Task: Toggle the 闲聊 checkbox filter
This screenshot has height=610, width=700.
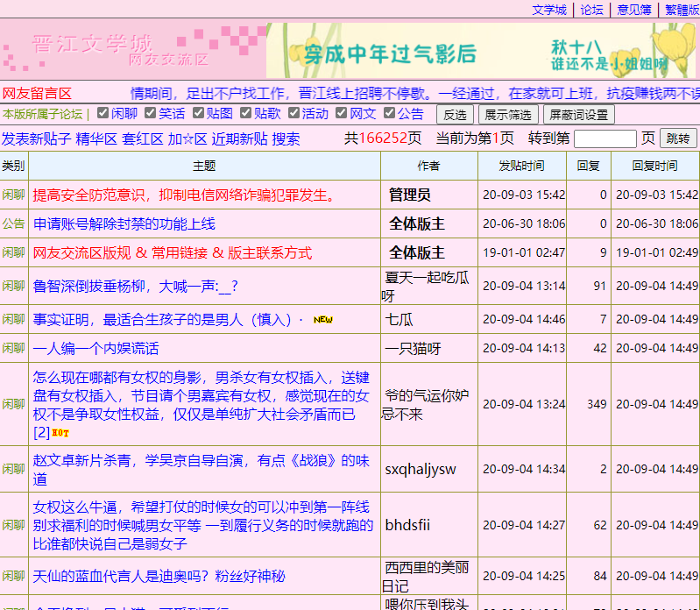Action: coord(103,113)
